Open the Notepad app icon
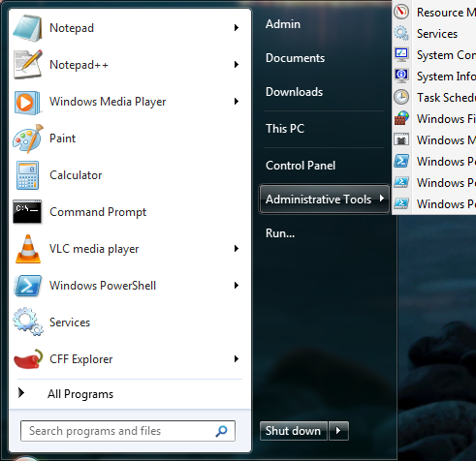476x461 pixels. pos(27,28)
